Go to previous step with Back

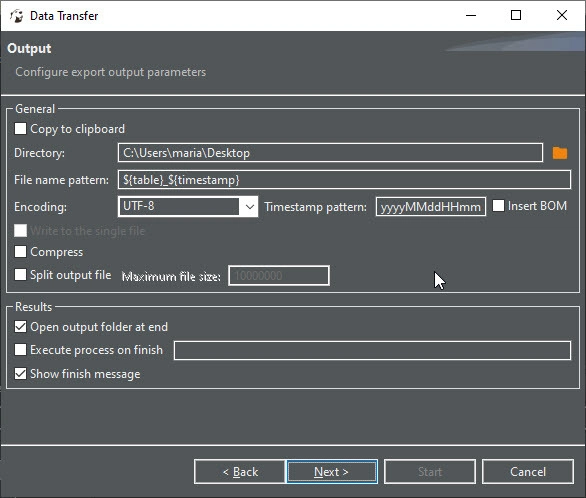(240, 472)
